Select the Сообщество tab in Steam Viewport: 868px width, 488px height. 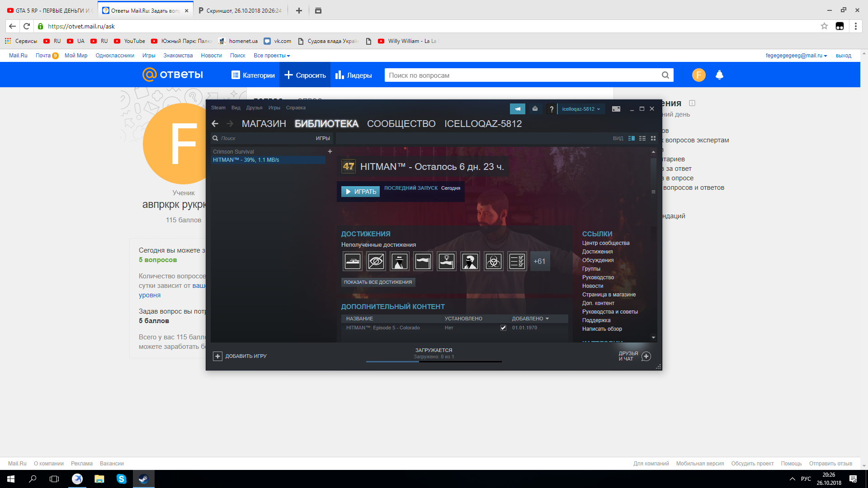[401, 123]
